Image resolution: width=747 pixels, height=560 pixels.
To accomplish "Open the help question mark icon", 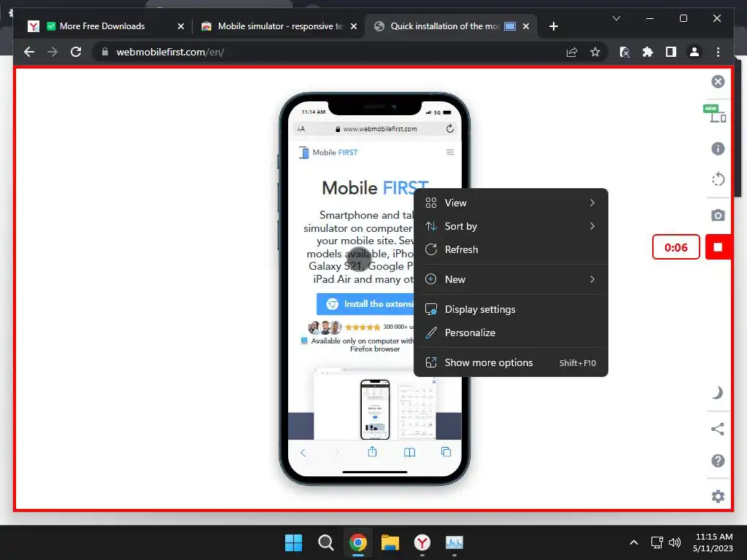I will point(718,461).
